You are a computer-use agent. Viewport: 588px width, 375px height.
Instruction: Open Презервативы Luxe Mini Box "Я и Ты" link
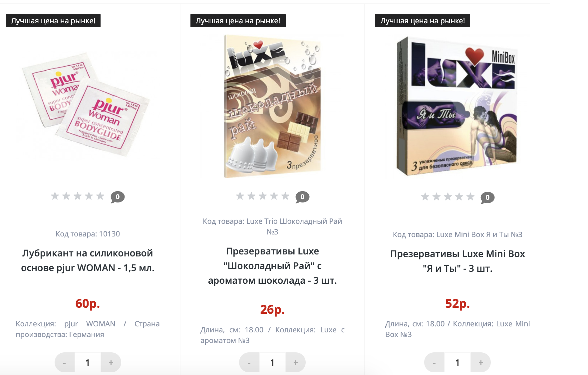click(x=457, y=261)
